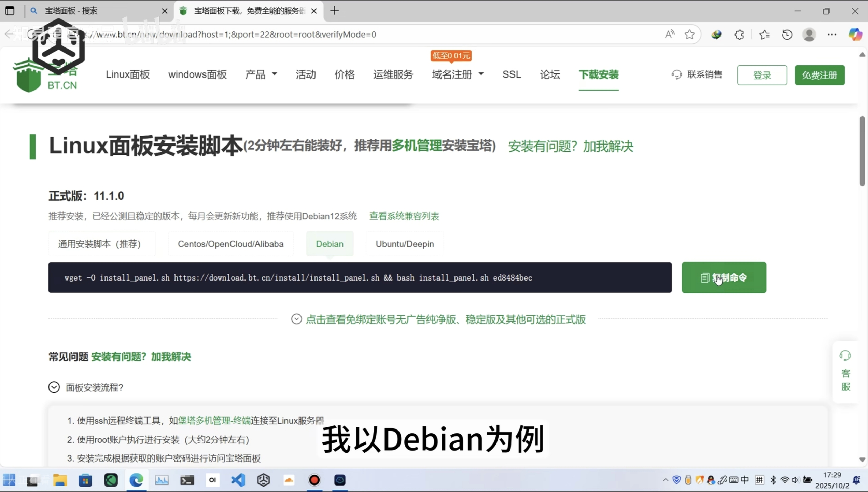Collapse the 面板安装流程 question
Viewport: 868px width, 492px height.
pyautogui.click(x=54, y=387)
